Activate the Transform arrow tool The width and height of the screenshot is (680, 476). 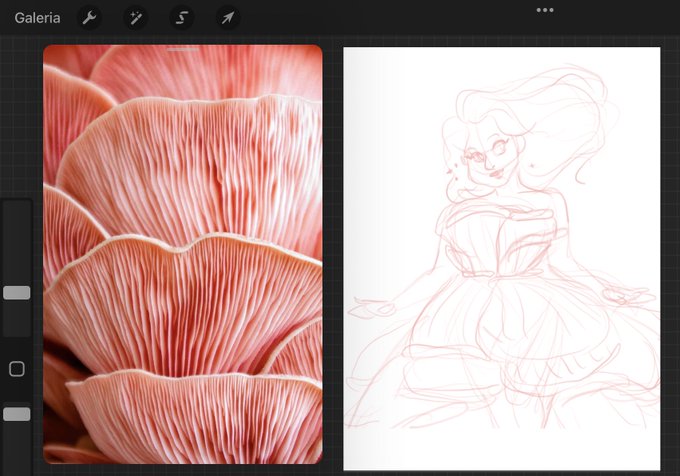pyautogui.click(x=228, y=18)
